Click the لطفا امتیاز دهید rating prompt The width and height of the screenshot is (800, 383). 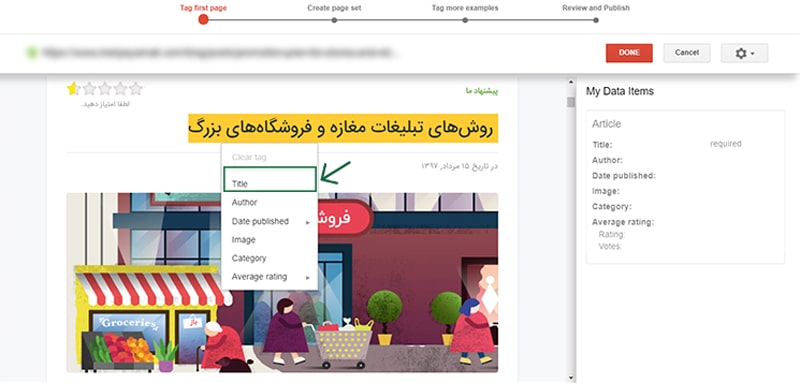(106, 104)
